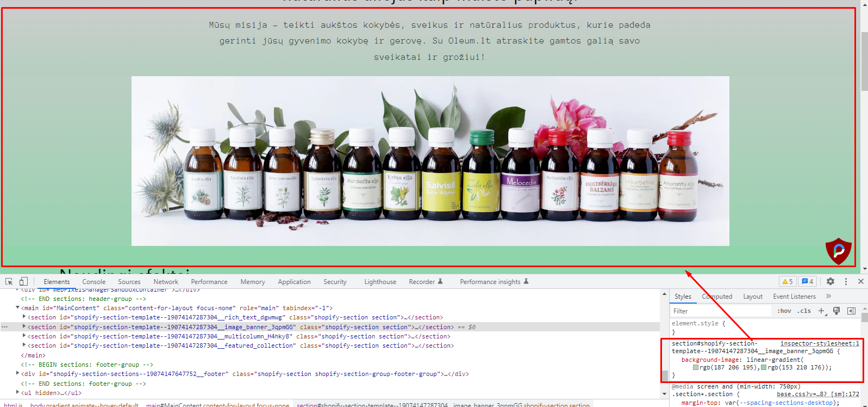Click the html.js breadcrumb
This screenshot has width=868, height=407.
[13, 405]
